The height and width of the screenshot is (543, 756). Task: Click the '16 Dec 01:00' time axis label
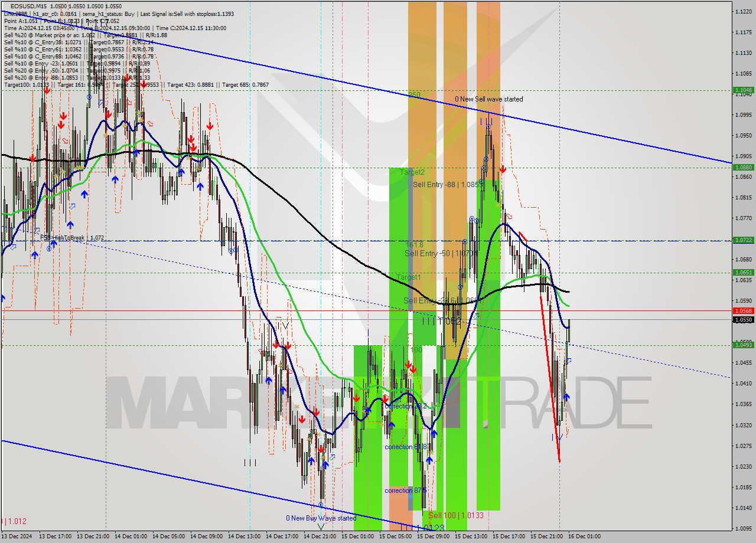coord(584,537)
